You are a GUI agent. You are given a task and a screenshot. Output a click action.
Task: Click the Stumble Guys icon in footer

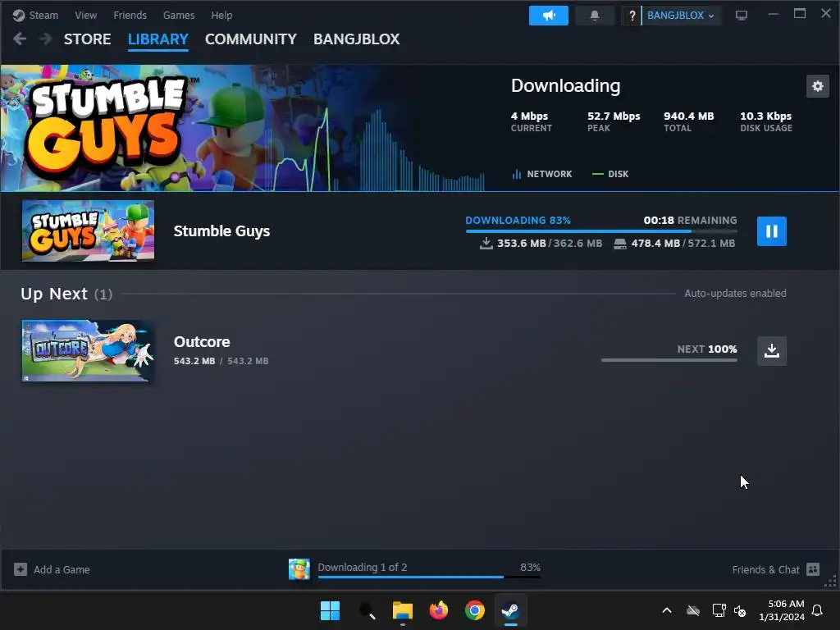[x=299, y=569]
